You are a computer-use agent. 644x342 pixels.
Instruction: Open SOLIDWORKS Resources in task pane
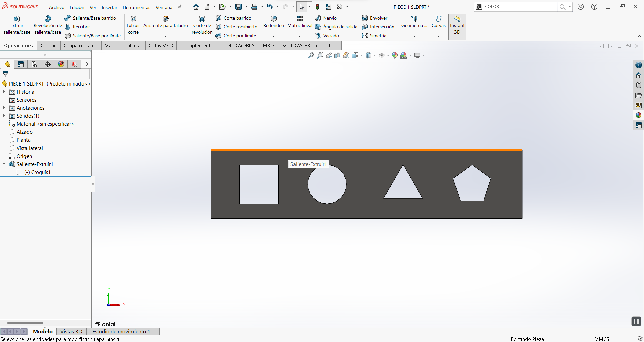639,75
